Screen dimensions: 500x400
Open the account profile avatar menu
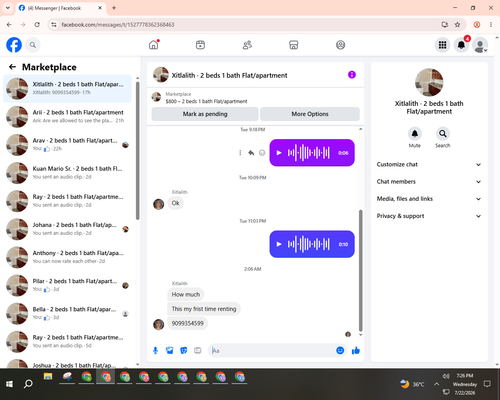pyautogui.click(x=480, y=45)
